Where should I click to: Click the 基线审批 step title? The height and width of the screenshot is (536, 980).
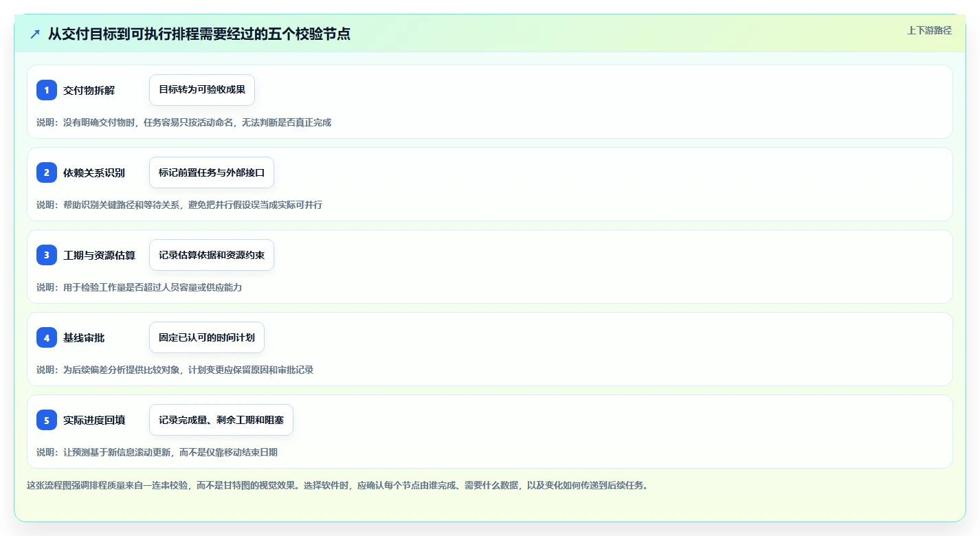(x=84, y=337)
